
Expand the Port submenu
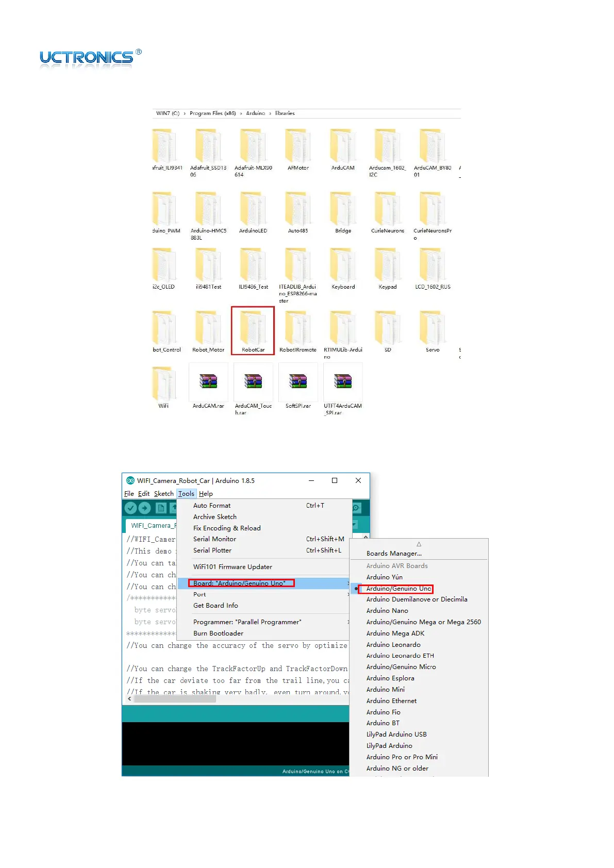pyautogui.click(x=264, y=594)
